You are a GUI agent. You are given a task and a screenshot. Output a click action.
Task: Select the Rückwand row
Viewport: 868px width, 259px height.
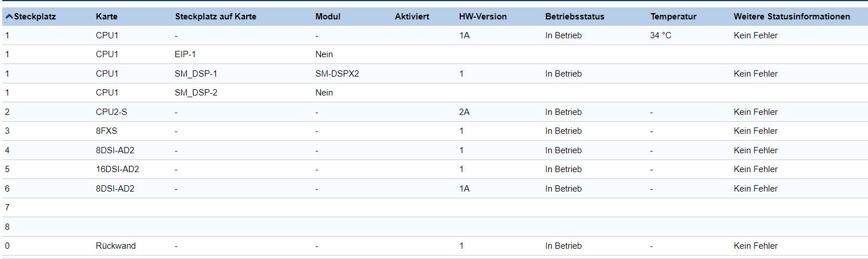(x=434, y=246)
